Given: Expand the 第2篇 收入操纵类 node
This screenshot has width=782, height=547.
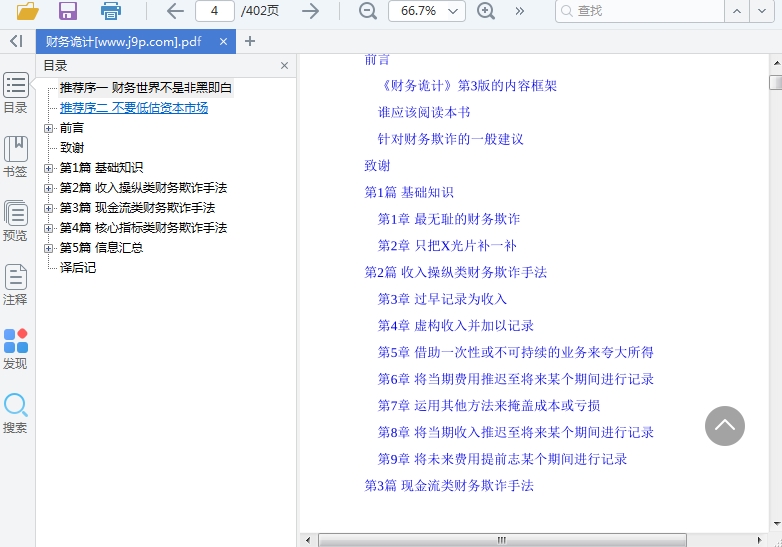Looking at the screenshot, I should 48,188.
